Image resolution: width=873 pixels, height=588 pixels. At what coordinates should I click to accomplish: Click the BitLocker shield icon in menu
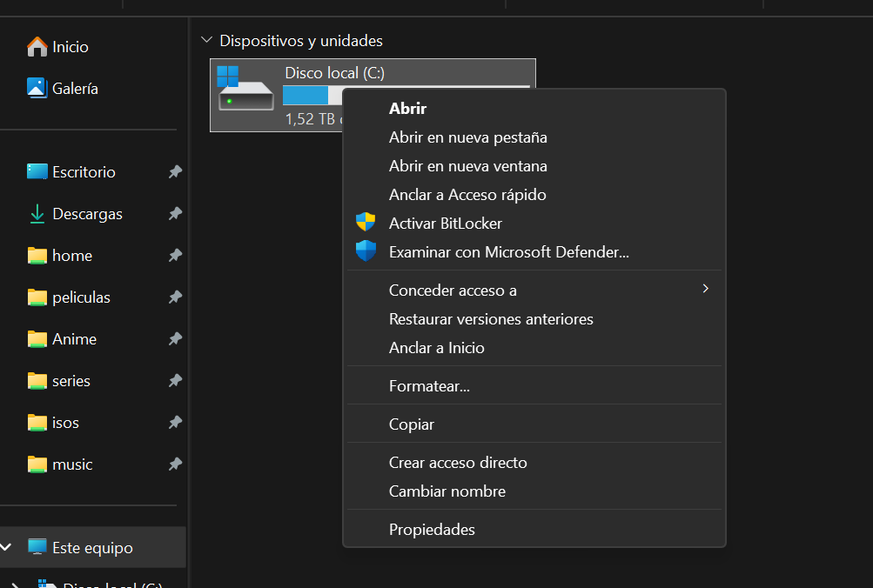click(x=366, y=222)
